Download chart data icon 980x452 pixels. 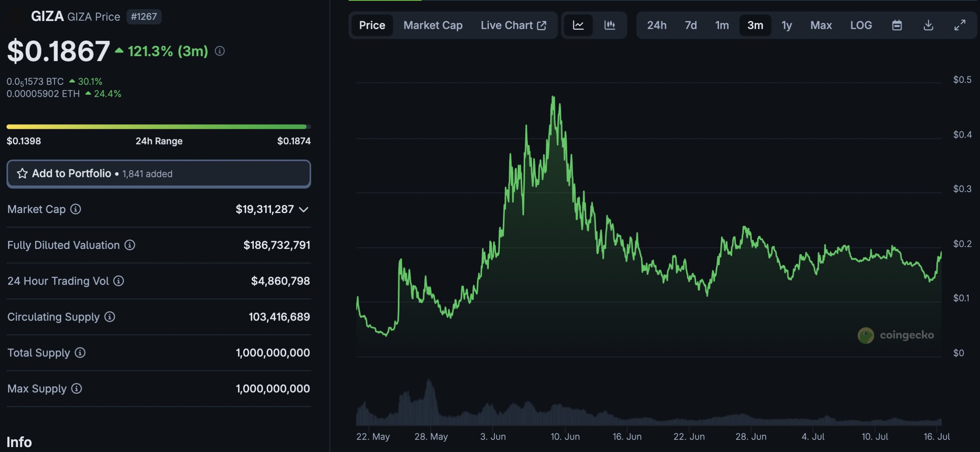tap(928, 25)
